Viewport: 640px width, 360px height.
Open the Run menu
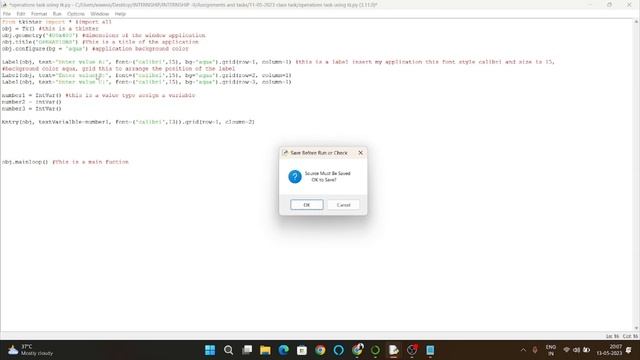(57, 14)
